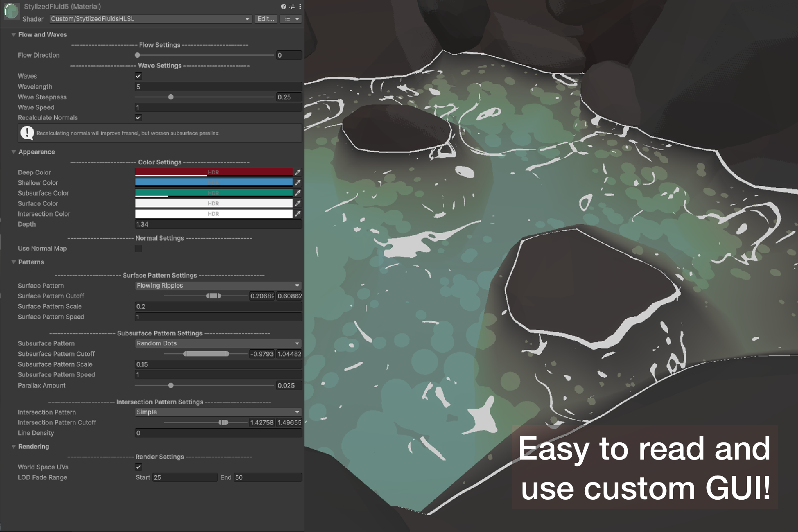Viewport: 798px width, 532px height.
Task: Click the Deep Color HDR swatch
Action: coord(214,172)
